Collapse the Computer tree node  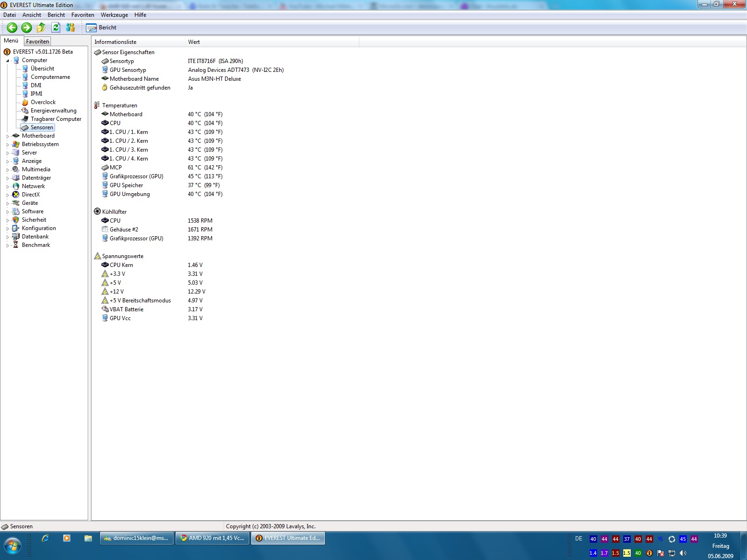point(7,61)
